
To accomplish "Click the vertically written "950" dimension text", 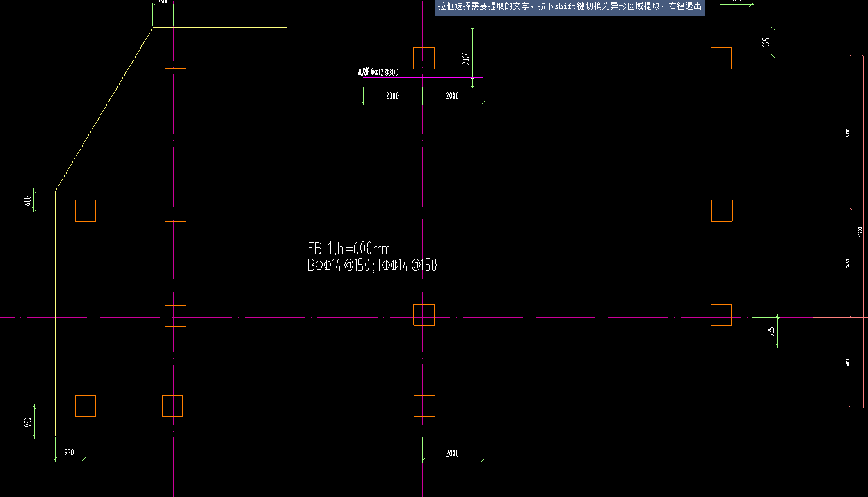I will point(28,422).
